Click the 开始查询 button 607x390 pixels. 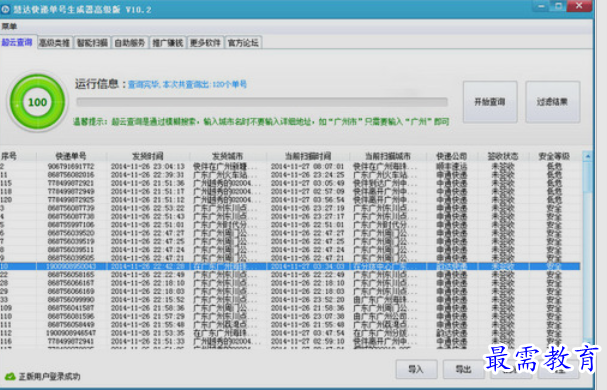point(490,102)
